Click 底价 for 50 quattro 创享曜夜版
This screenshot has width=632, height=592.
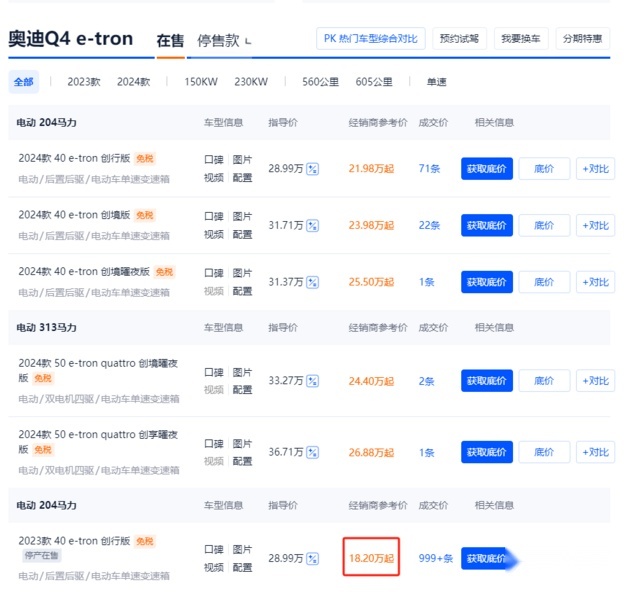[x=544, y=452]
